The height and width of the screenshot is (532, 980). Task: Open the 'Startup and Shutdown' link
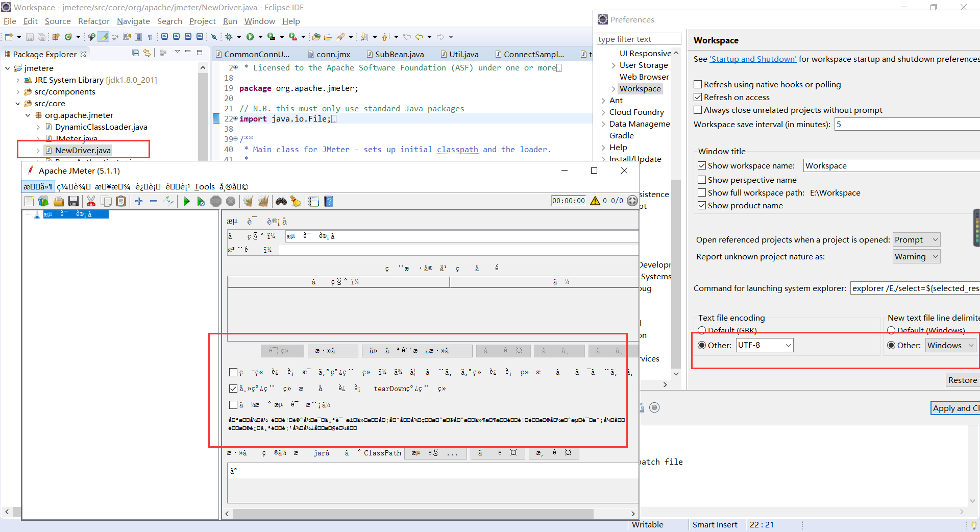[x=752, y=59]
